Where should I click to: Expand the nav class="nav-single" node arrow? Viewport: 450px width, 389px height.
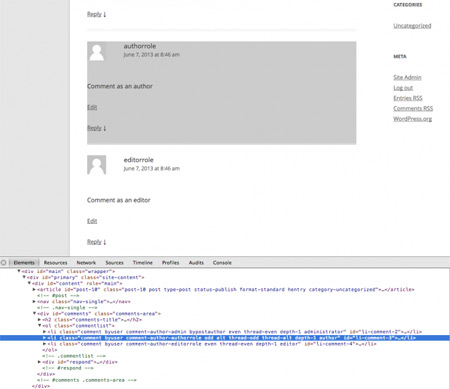coord(34,301)
